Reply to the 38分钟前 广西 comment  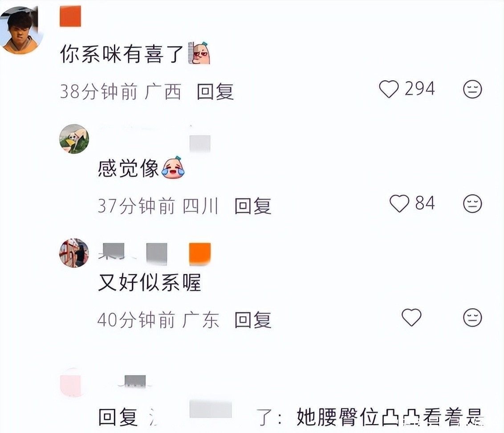point(215,91)
